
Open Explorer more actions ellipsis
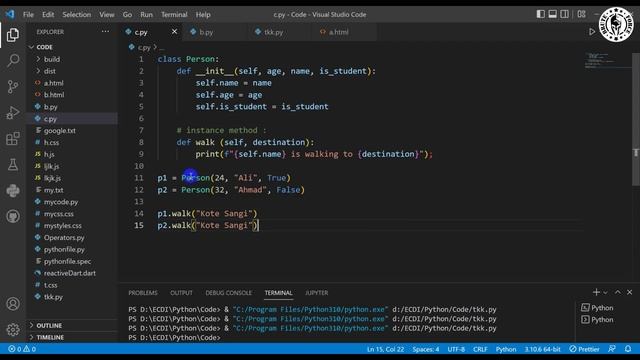point(105,31)
